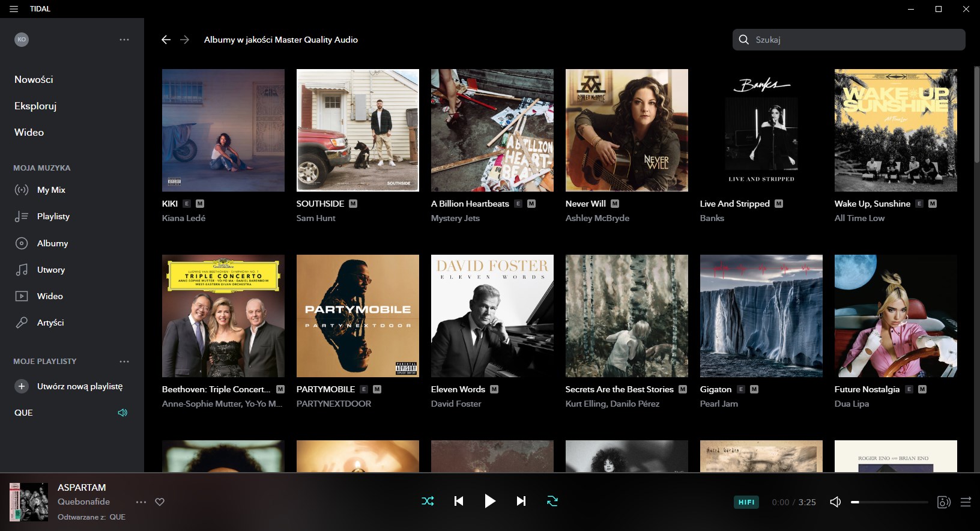980x531 pixels.
Task: Click Utwórz nową playlistę
Action: [79, 386]
